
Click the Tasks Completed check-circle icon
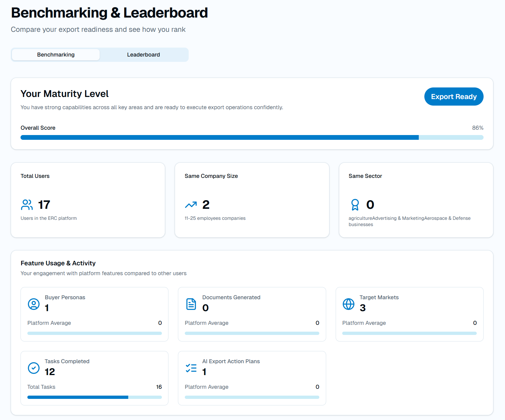coord(34,368)
